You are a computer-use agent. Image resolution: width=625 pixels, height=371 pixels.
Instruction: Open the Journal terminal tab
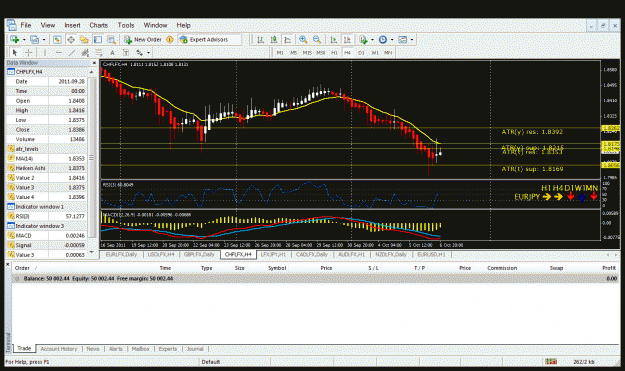pos(195,349)
